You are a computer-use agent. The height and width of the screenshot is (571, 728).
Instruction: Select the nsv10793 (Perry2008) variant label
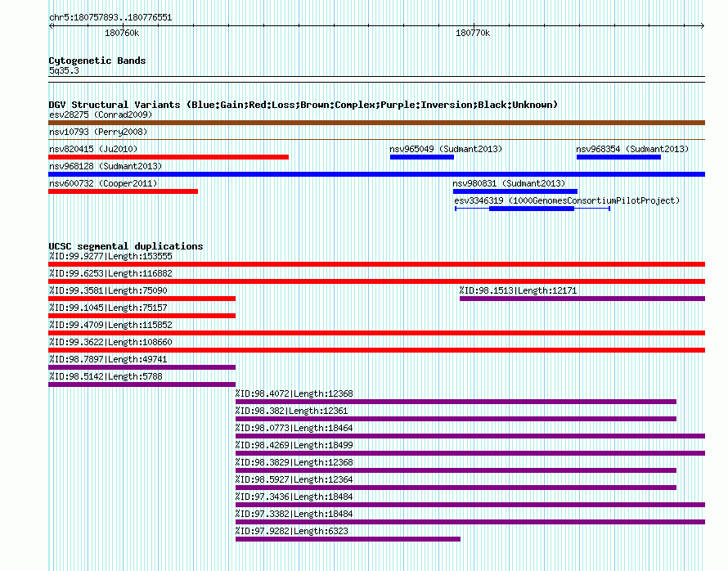[98, 132]
